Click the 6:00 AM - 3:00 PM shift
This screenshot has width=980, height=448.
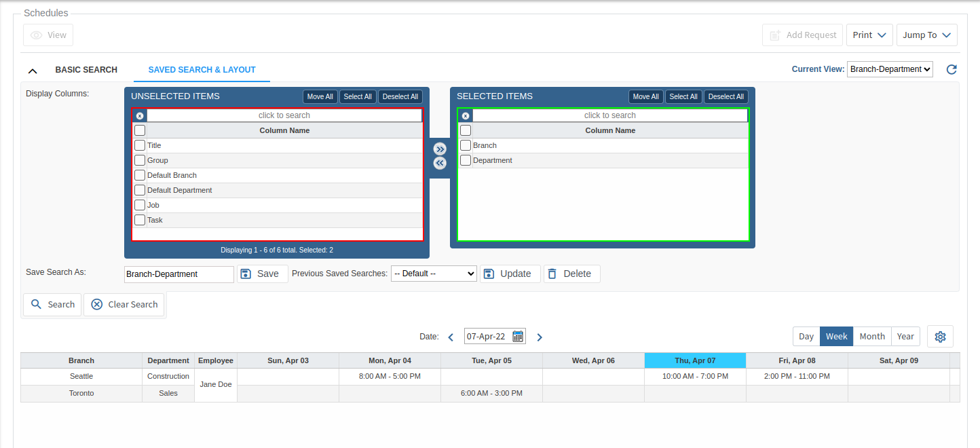click(x=491, y=393)
